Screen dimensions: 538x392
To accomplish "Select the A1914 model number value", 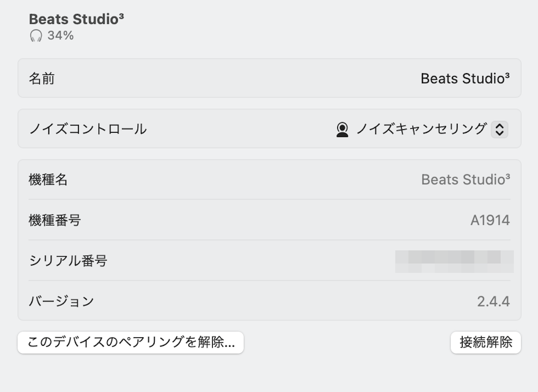I will click(x=490, y=220).
